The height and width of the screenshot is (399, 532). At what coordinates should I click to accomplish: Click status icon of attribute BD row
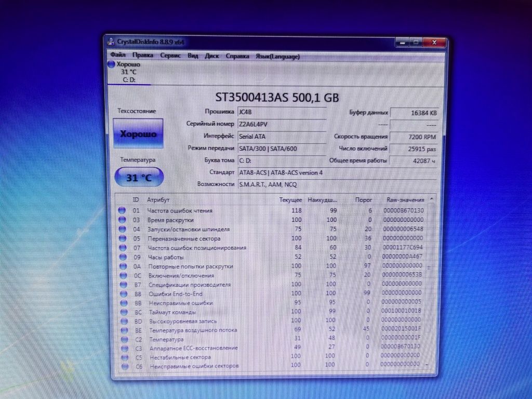click(124, 321)
